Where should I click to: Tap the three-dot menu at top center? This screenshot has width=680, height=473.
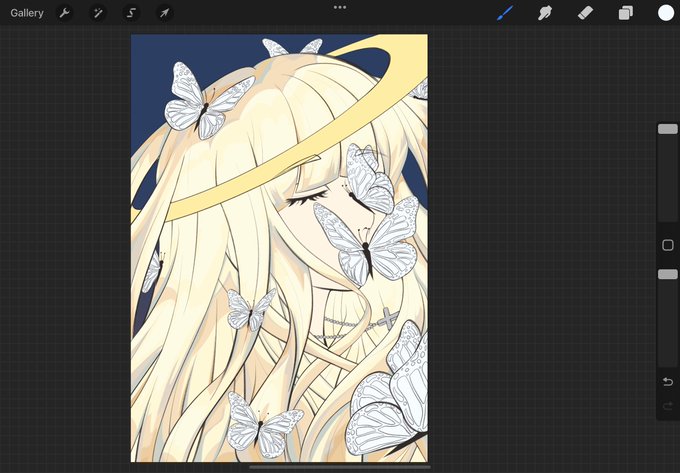(x=340, y=7)
